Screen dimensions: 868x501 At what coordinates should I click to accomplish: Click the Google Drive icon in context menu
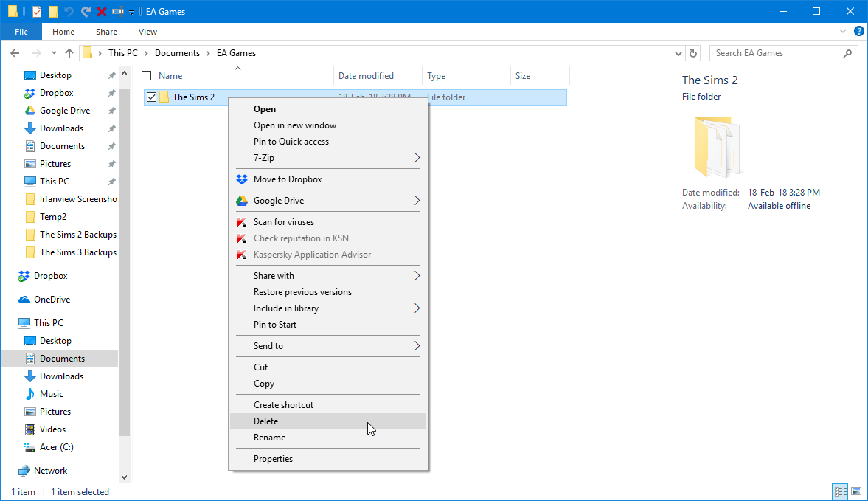[x=241, y=201]
